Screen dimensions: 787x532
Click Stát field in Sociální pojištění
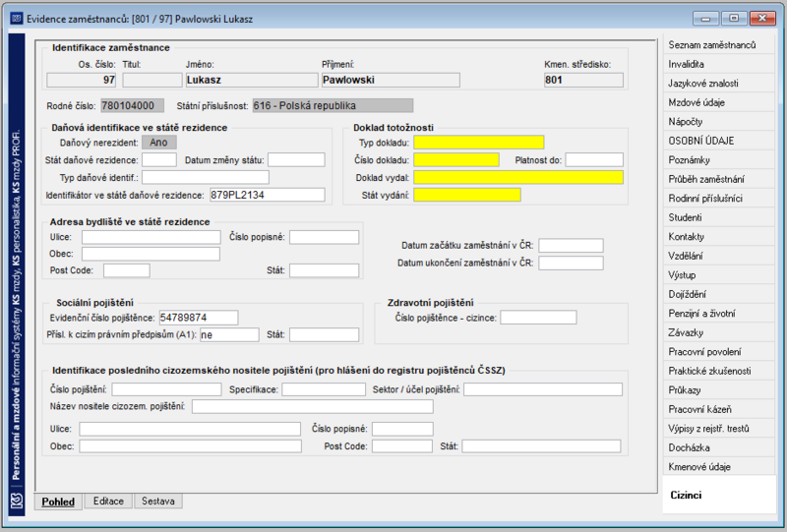point(325,334)
